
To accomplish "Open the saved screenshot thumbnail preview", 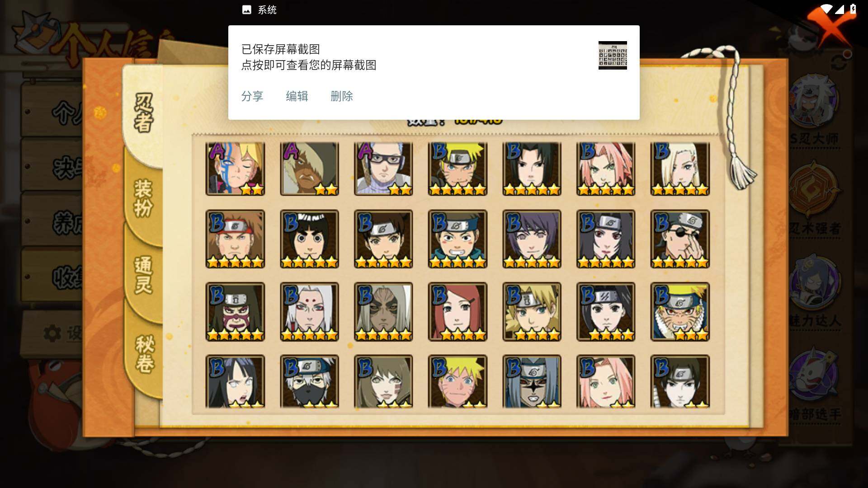I will coord(613,55).
